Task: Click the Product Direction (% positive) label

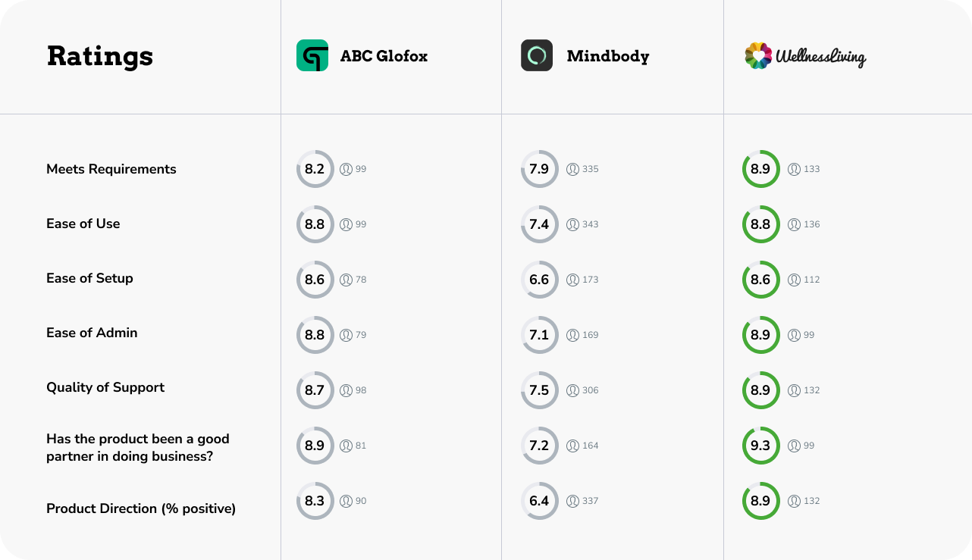Action: [x=141, y=508]
